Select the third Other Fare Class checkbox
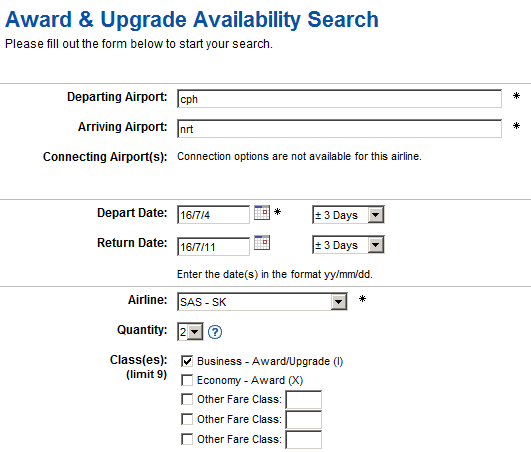This screenshot has width=531, height=452. 187,439
